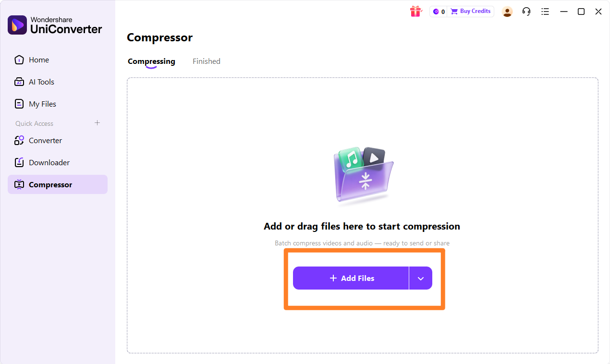Viewport: 610px width, 364px height.
Task: Click the My Files sidebar icon
Action: (19, 104)
